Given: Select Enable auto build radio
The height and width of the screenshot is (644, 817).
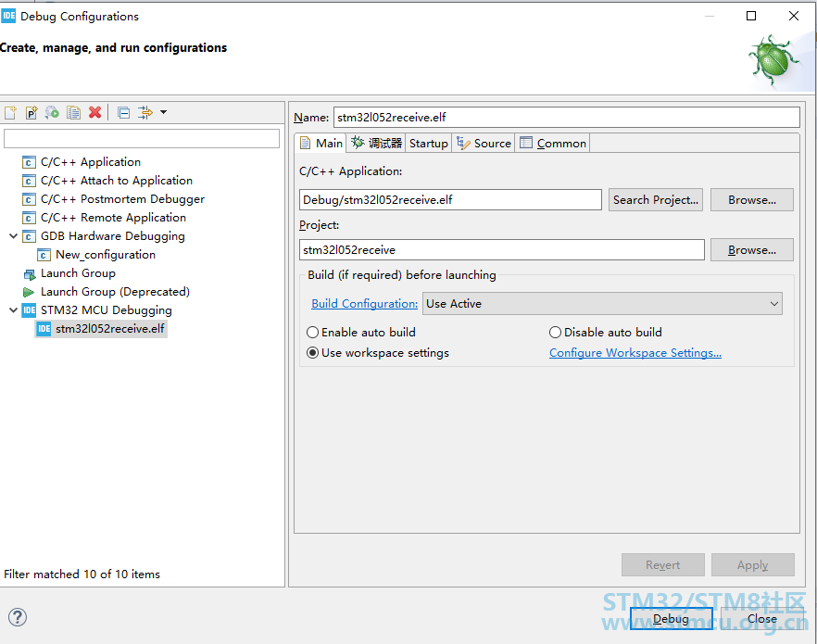Looking at the screenshot, I should (313, 333).
